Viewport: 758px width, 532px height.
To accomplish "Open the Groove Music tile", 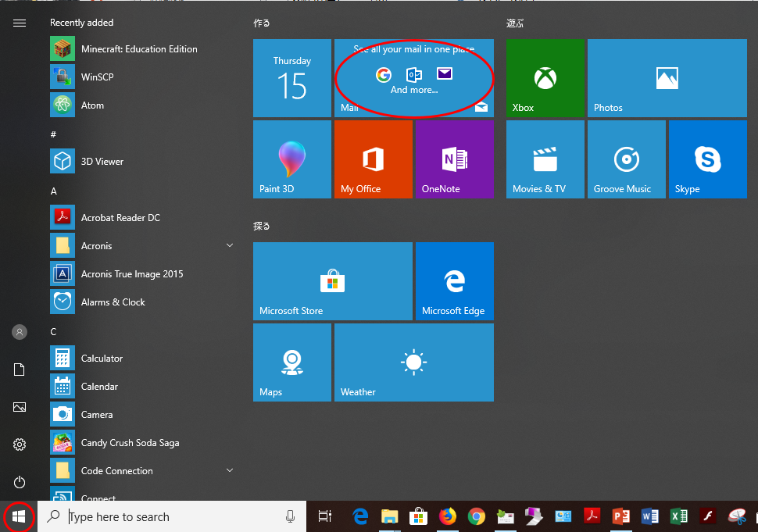I will click(627, 159).
